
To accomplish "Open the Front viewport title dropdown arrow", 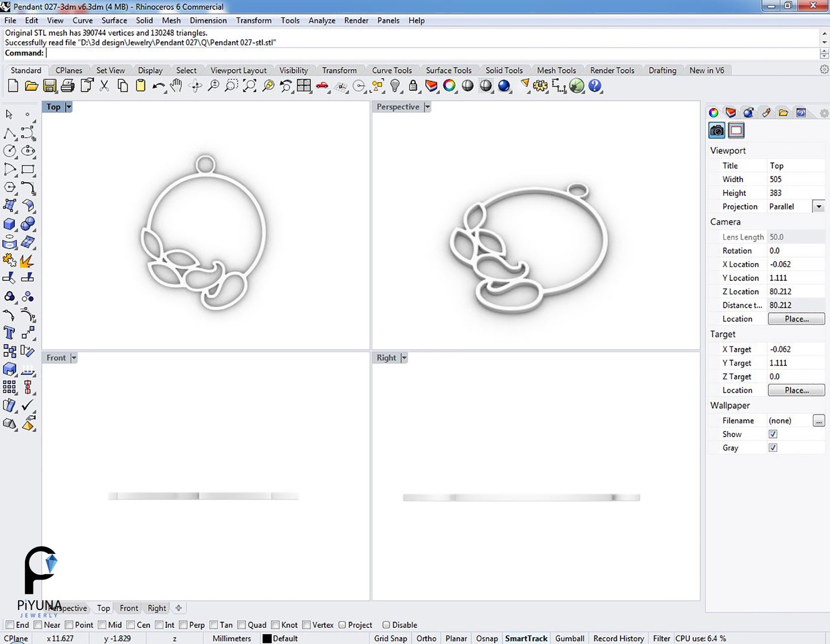I will [74, 358].
